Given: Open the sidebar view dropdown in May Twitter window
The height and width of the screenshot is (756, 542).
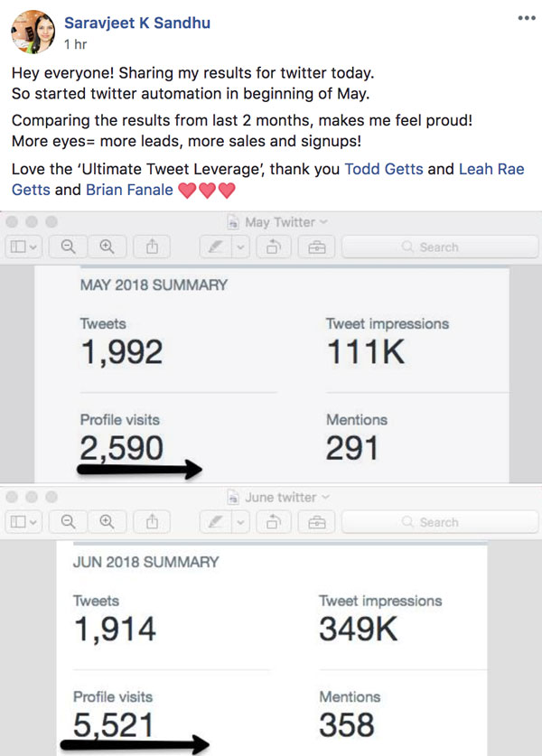Looking at the screenshot, I should 23,247.
